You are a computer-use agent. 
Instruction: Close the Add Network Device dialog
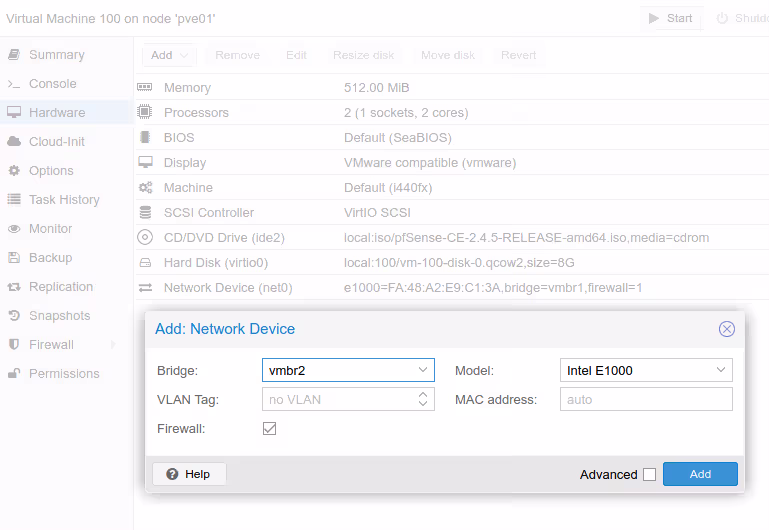tap(727, 329)
